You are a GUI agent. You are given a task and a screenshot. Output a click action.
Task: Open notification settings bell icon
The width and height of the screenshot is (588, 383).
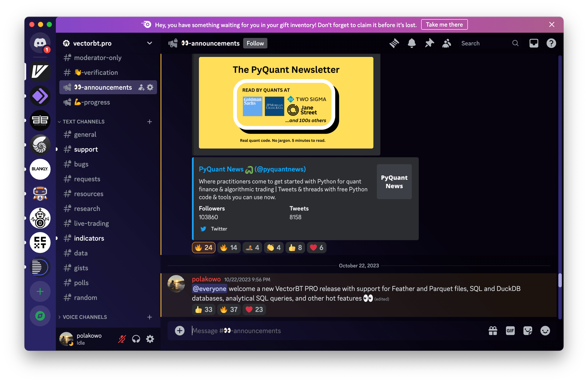[412, 43]
